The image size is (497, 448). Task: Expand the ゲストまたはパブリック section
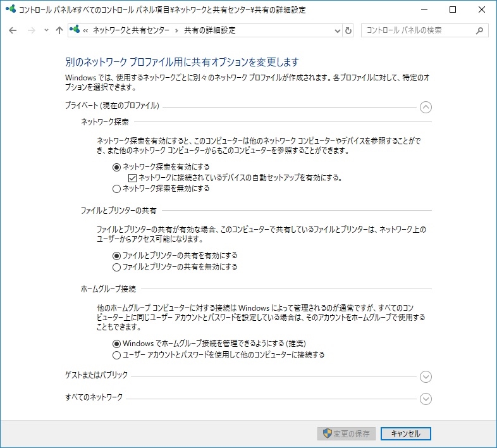[426, 376]
